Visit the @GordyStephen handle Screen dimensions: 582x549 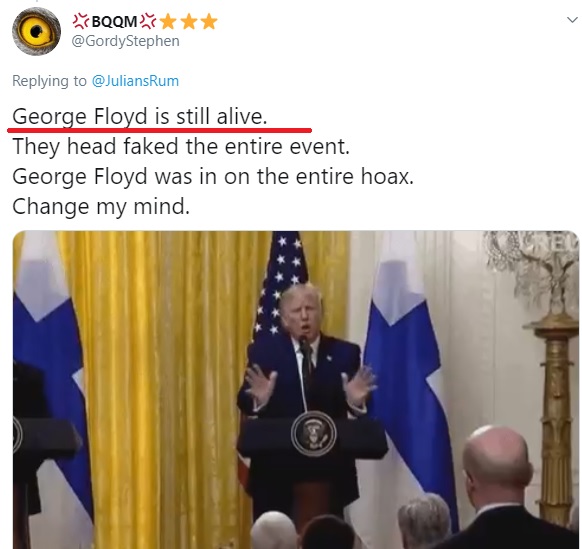[125, 41]
